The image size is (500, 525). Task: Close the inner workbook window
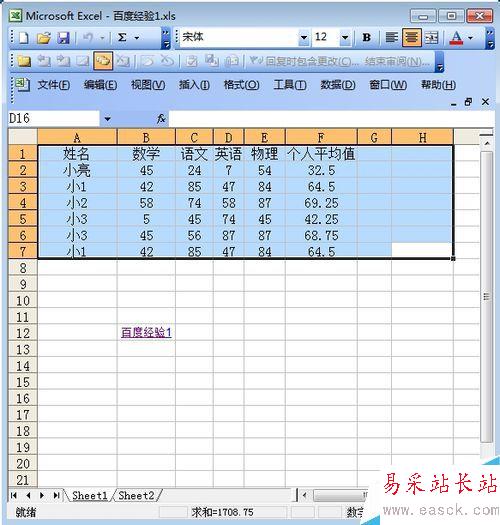pyautogui.click(x=485, y=101)
